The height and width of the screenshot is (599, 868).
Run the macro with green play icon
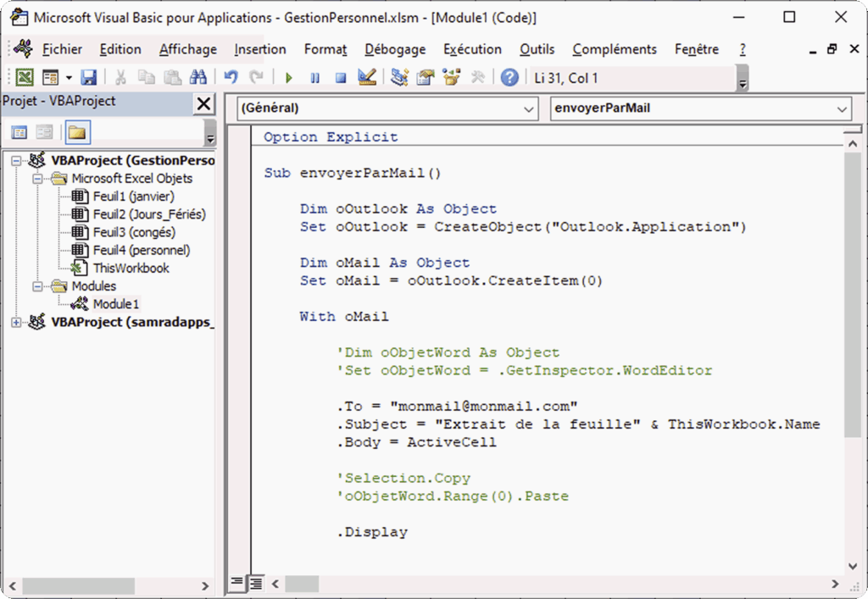(288, 78)
